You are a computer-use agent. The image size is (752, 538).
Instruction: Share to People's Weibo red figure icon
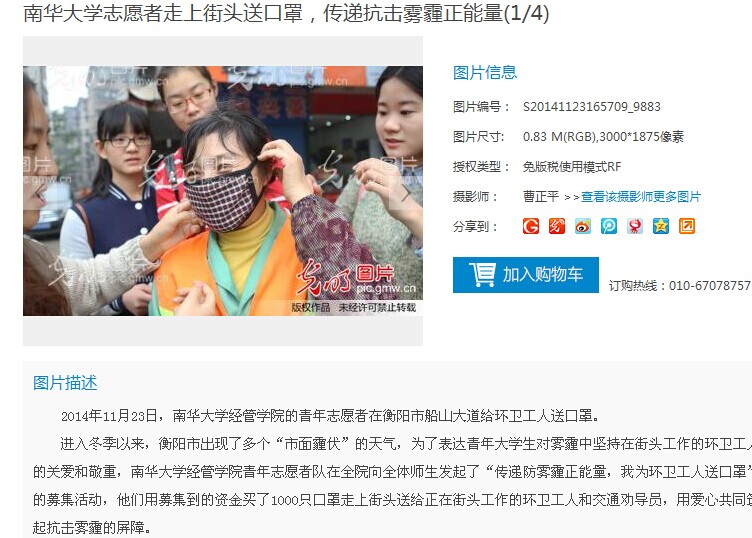point(634,226)
